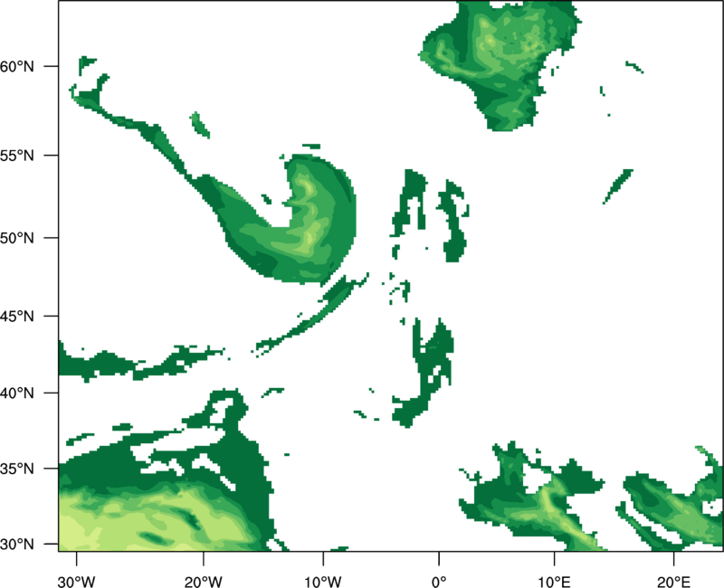The image size is (724, 588).
Task: Click the 45°N latitude label
Action: [17, 316]
